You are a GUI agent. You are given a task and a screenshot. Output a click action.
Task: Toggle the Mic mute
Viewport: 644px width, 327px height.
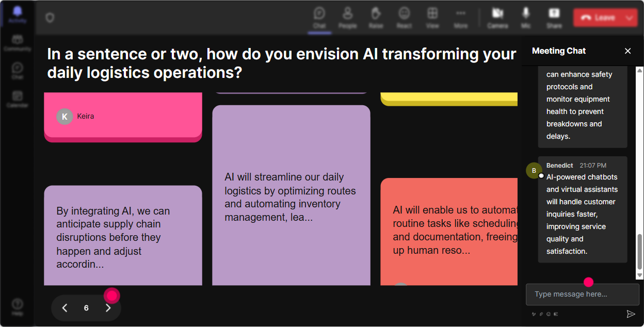click(526, 18)
